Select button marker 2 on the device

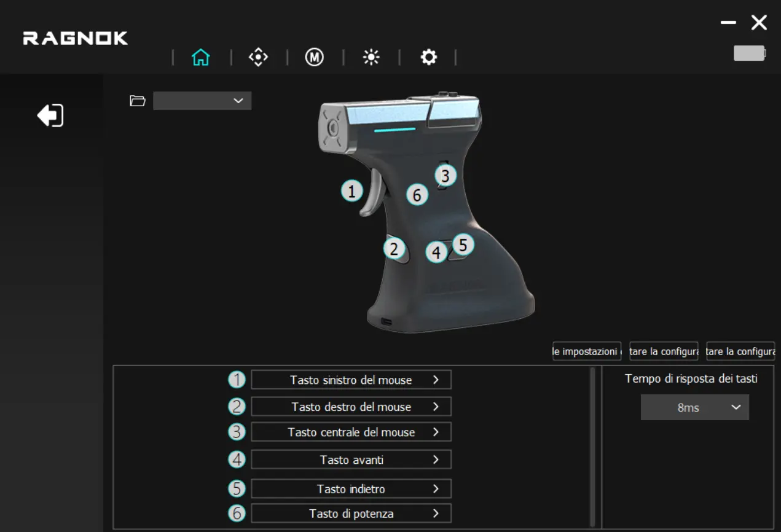coord(394,249)
